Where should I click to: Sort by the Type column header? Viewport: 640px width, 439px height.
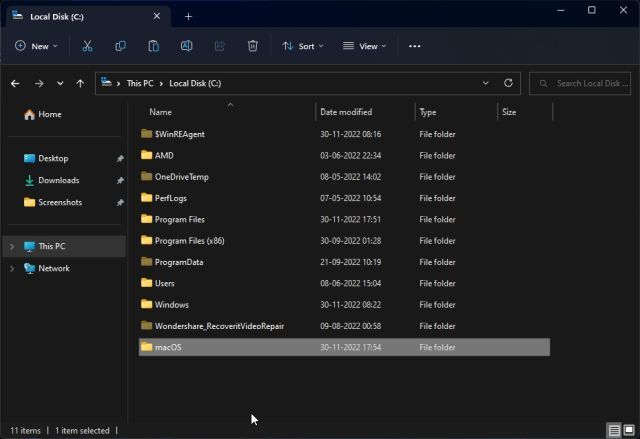click(x=428, y=112)
